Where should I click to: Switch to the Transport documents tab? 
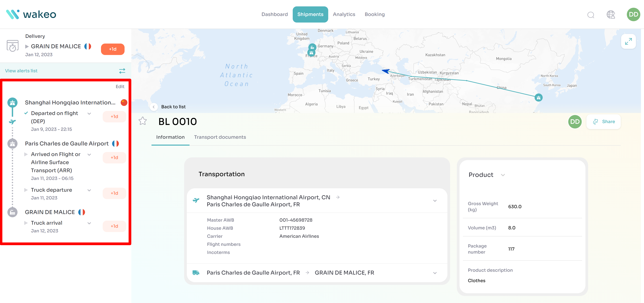coord(220,137)
